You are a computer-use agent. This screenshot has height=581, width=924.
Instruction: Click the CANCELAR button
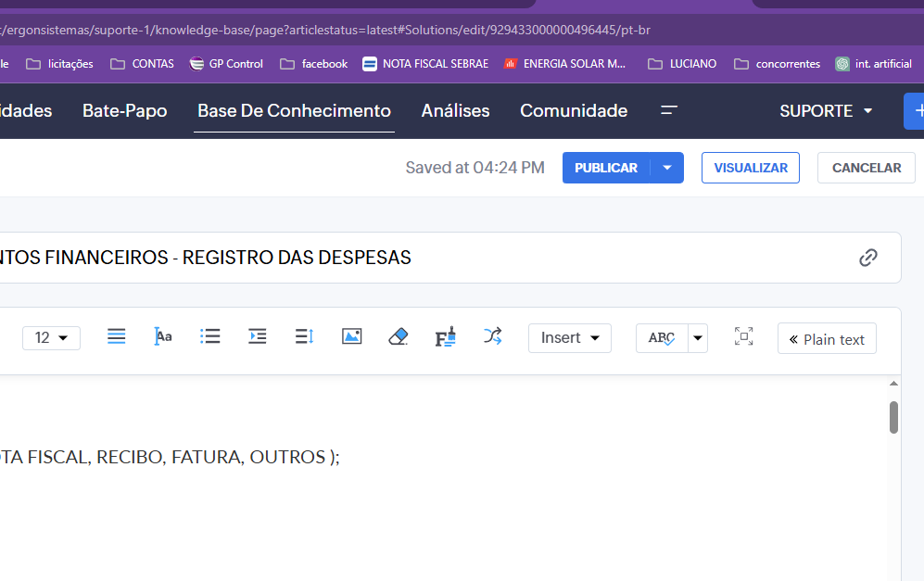click(866, 168)
